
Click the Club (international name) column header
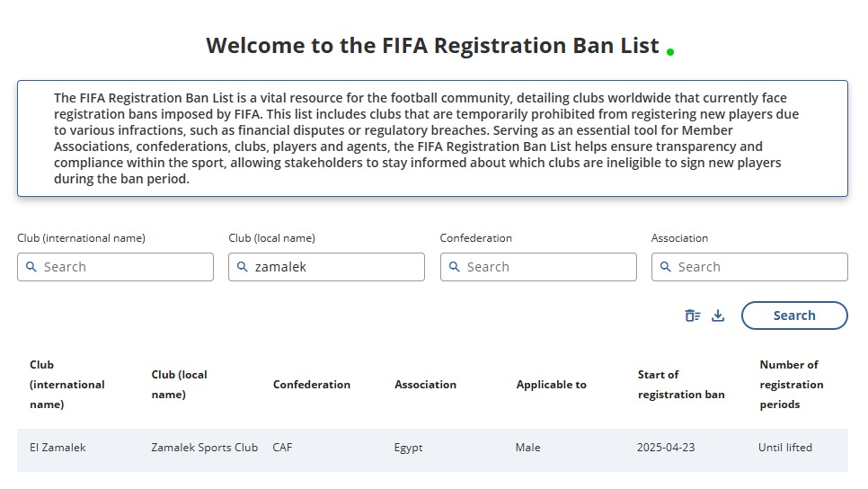66,385
